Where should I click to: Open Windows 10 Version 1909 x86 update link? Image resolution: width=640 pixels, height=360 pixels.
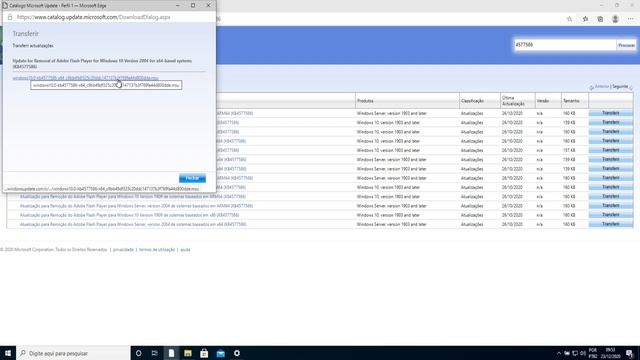pyautogui.click(x=129, y=215)
